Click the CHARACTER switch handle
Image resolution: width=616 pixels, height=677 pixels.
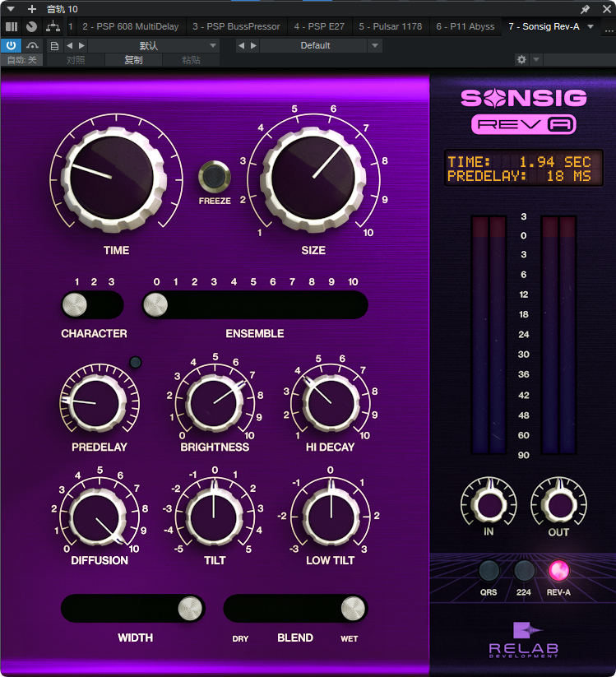[74, 305]
